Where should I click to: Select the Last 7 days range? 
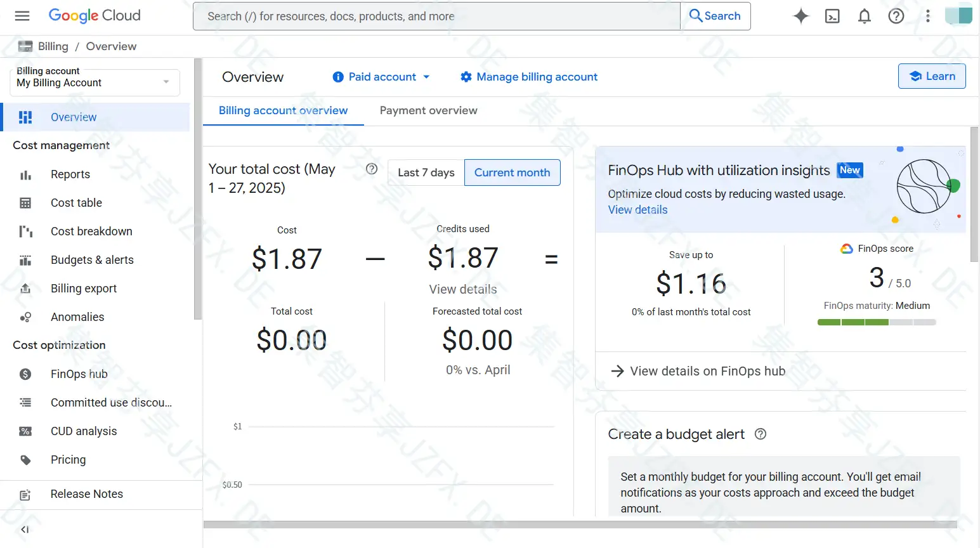pos(426,173)
